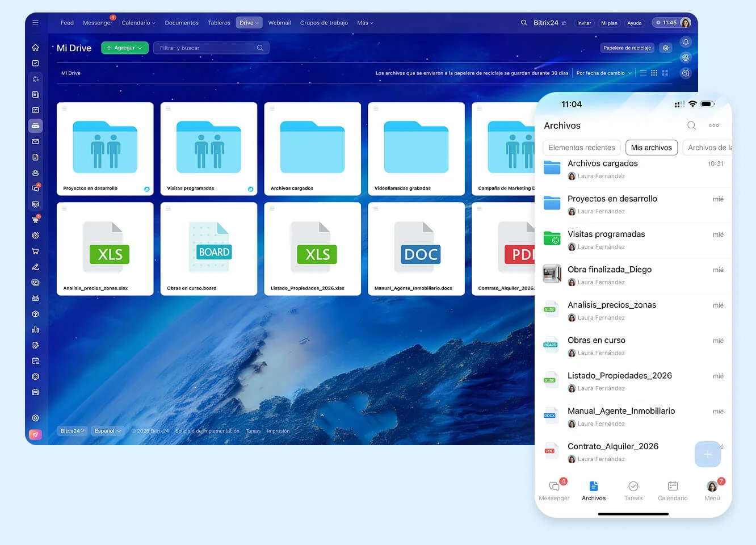This screenshot has width=756, height=545.
Task: Click the 'Papelera de reciclaje' button
Action: coord(627,48)
